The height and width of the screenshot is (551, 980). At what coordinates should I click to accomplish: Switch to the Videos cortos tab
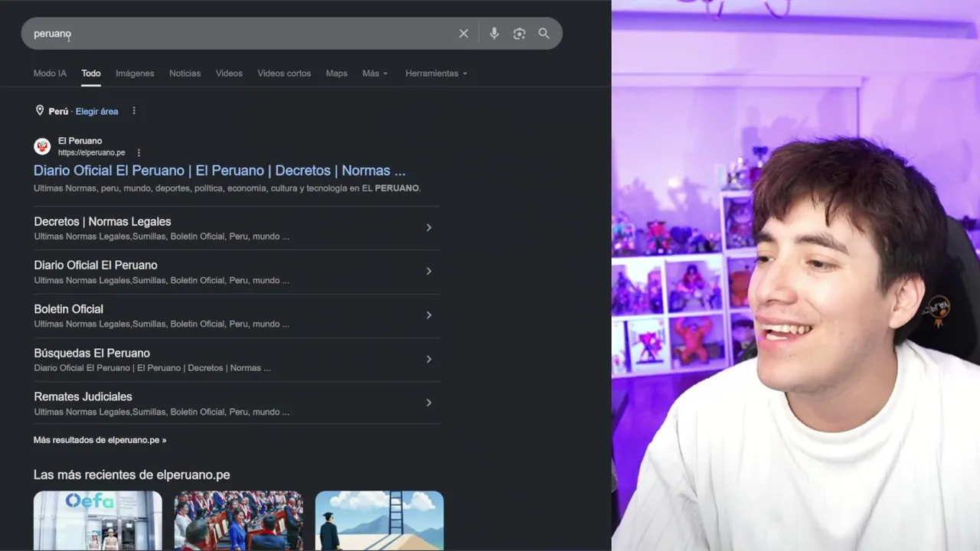[284, 73]
